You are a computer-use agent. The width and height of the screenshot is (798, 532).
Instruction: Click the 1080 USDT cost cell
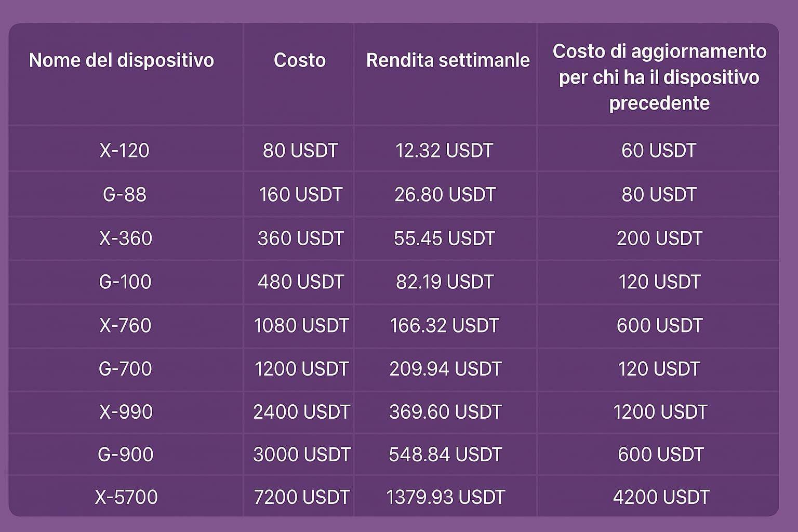(301, 325)
